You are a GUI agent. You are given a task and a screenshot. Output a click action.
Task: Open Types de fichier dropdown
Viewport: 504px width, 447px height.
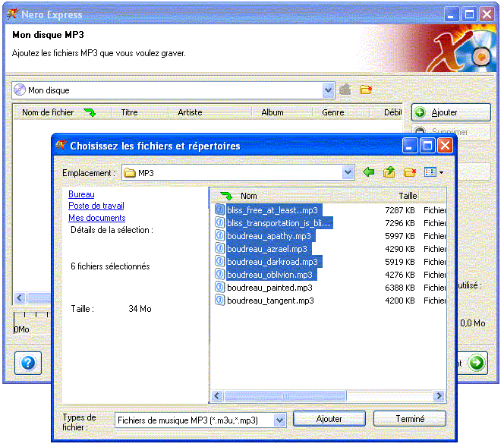(279, 420)
